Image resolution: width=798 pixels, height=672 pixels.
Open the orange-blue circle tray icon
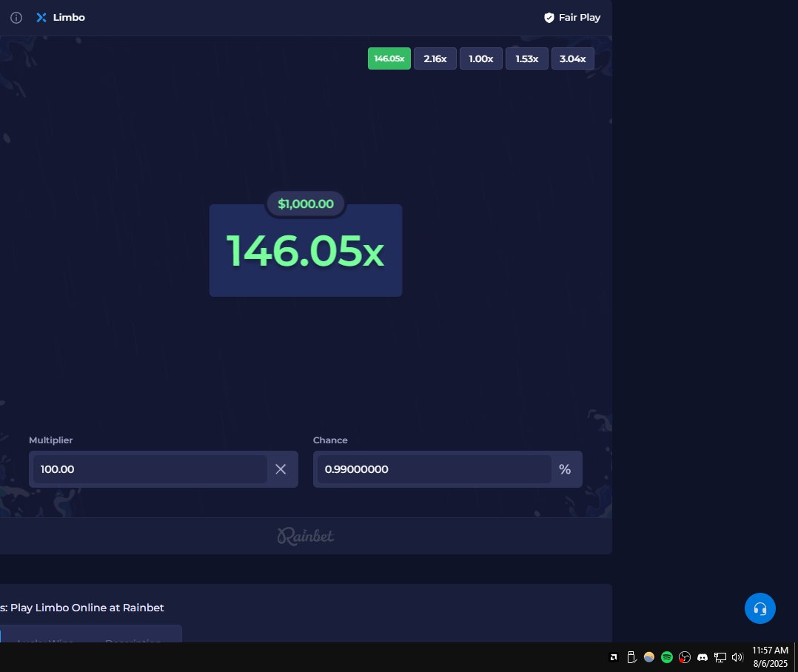(x=649, y=657)
